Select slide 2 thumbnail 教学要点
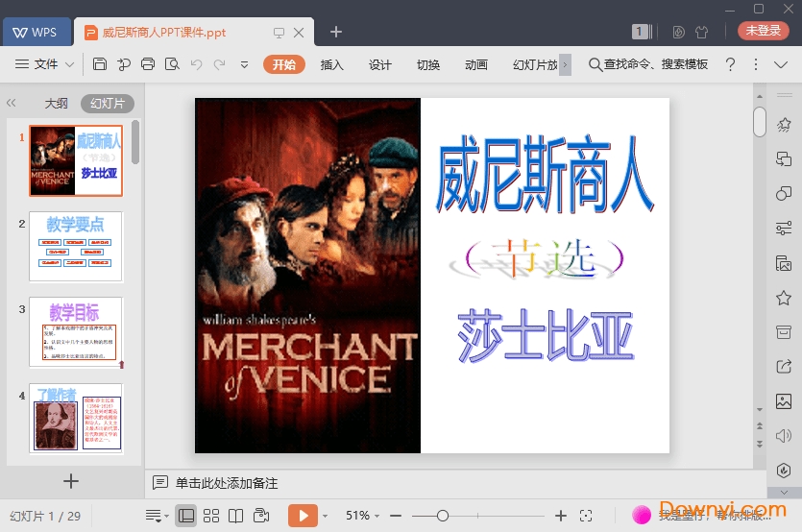The height and width of the screenshot is (532, 802). [76, 247]
